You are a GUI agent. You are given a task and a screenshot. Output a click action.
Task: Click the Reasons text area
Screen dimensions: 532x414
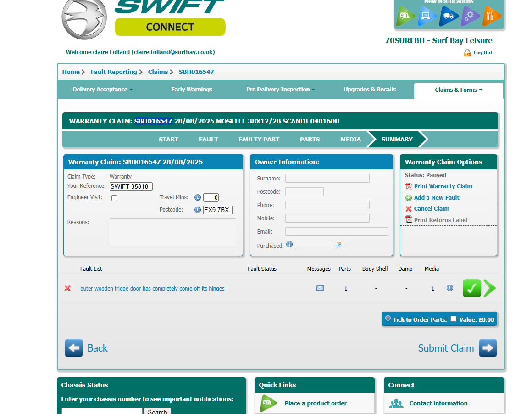[x=173, y=232]
